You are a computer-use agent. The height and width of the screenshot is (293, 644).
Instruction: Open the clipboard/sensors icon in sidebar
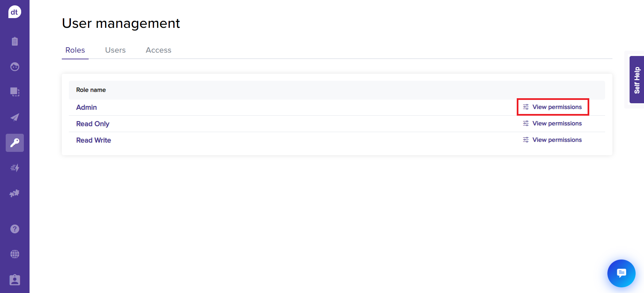point(14,41)
